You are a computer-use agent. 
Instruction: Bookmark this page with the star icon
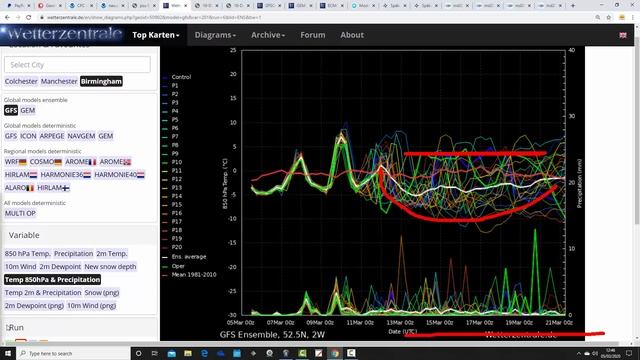(609, 17)
